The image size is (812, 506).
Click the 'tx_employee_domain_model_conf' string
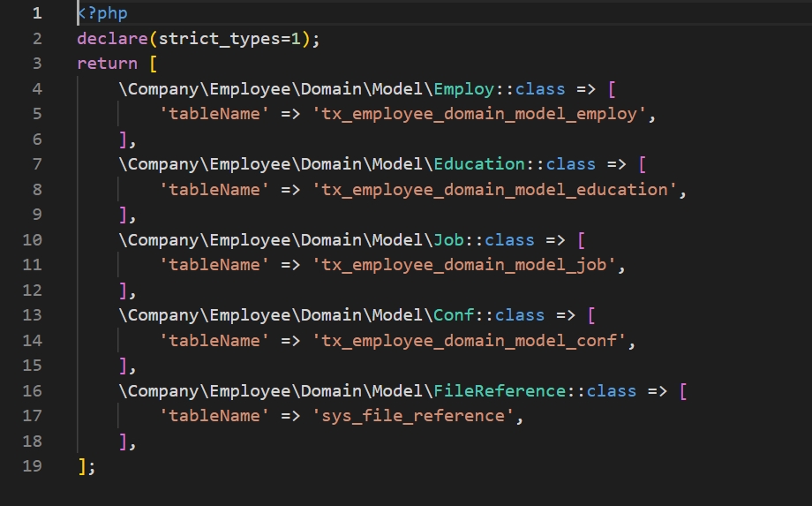(x=470, y=341)
